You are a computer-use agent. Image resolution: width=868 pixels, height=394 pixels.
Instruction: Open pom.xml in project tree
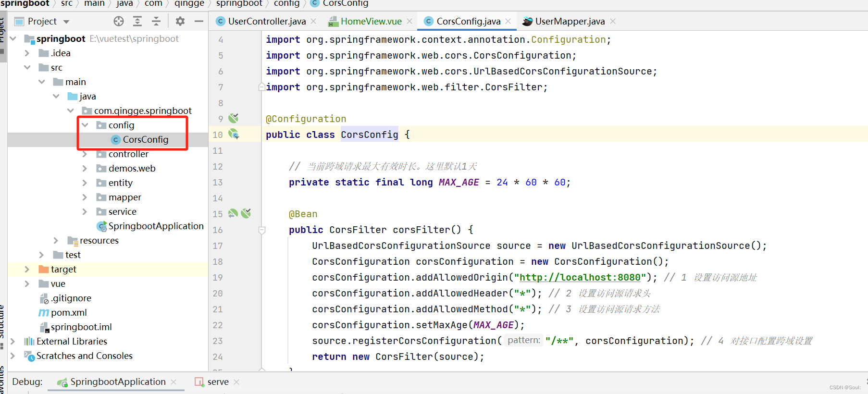pos(69,312)
